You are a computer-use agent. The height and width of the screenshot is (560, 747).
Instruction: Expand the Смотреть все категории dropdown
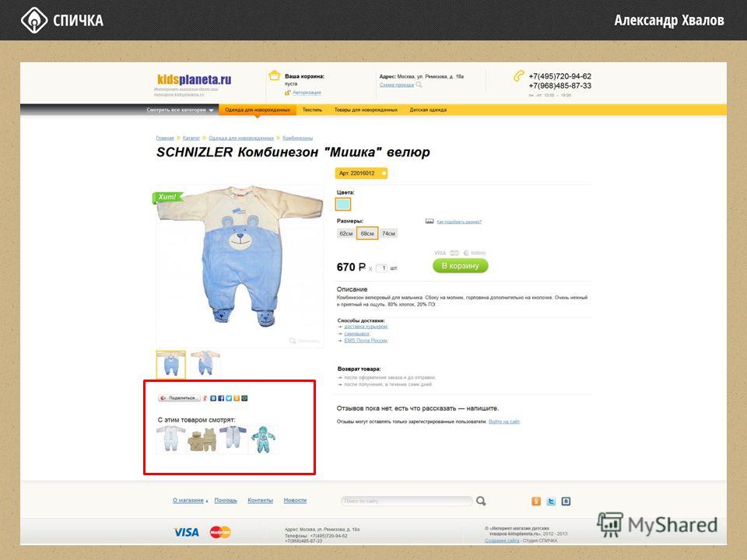pyautogui.click(x=180, y=110)
